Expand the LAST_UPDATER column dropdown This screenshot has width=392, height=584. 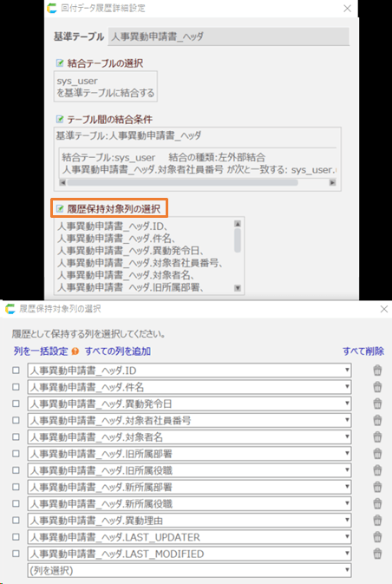tap(189, 537)
